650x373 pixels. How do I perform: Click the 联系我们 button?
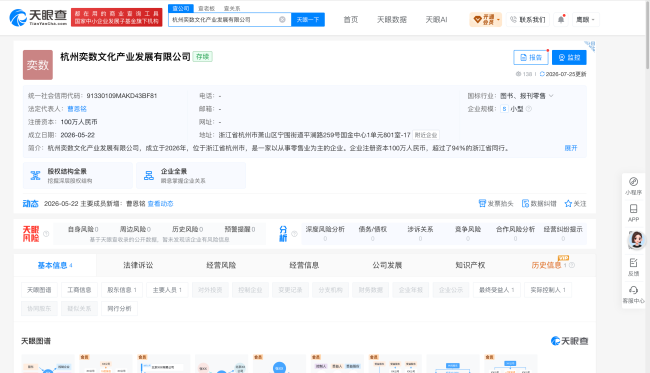(528, 19)
